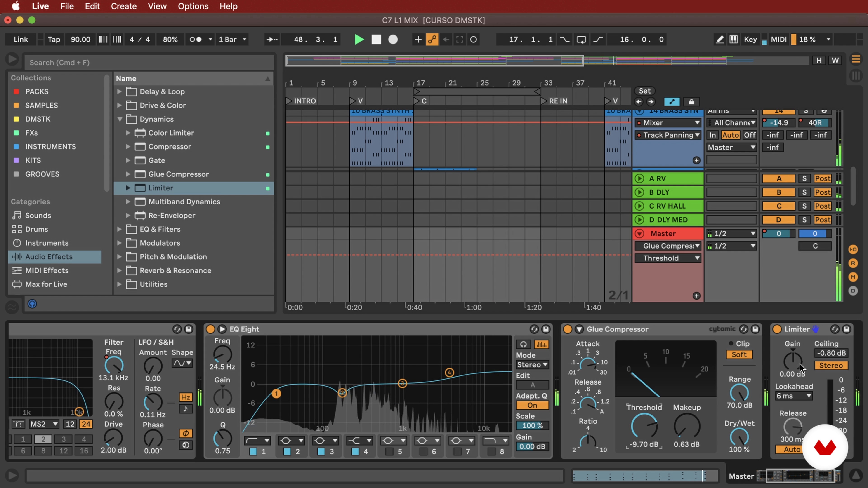Toggle Session Record circle button
868x488 pixels.
[x=473, y=39]
